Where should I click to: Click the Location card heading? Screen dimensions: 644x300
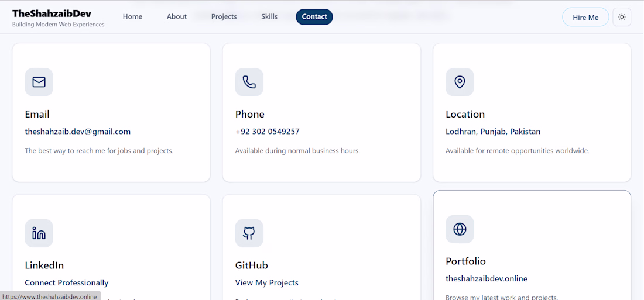click(x=465, y=114)
